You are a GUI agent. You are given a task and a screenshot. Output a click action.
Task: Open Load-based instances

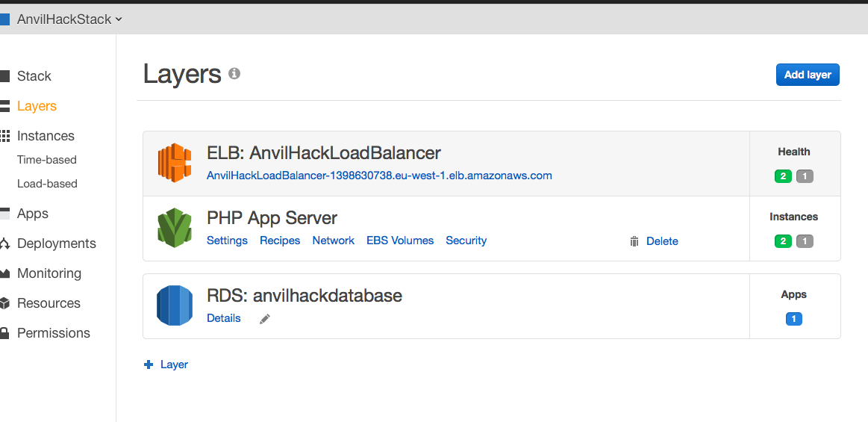(x=47, y=184)
